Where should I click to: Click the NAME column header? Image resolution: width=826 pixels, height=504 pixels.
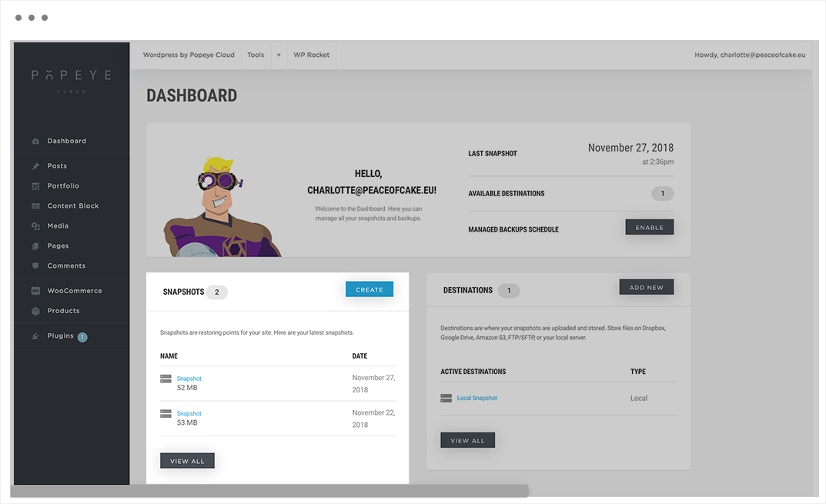169,356
